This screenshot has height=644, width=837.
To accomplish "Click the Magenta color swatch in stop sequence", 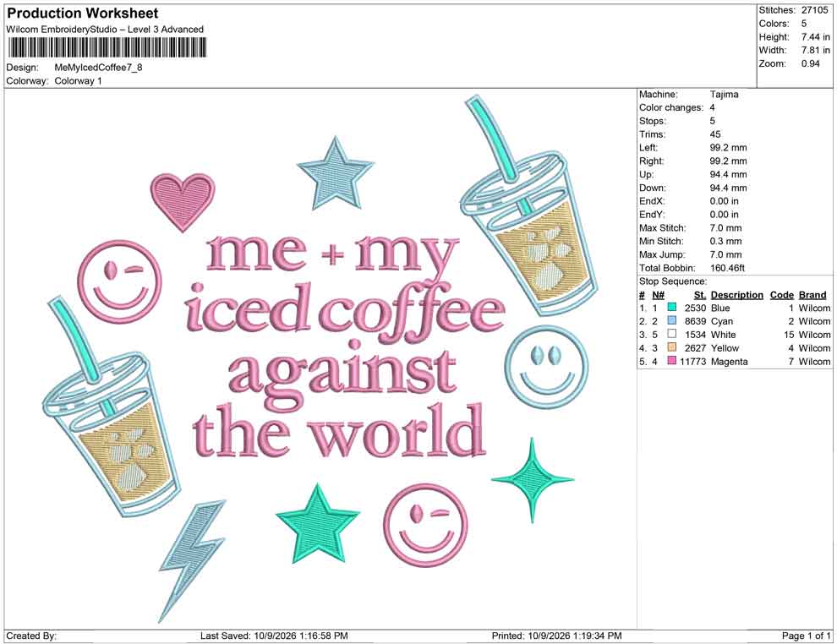I will coord(672,361).
